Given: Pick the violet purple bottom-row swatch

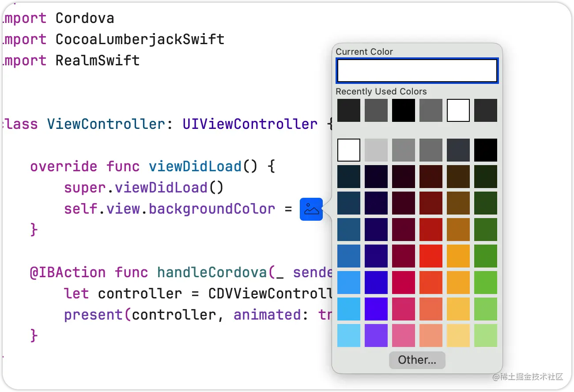Looking at the screenshot, I should click(376, 335).
